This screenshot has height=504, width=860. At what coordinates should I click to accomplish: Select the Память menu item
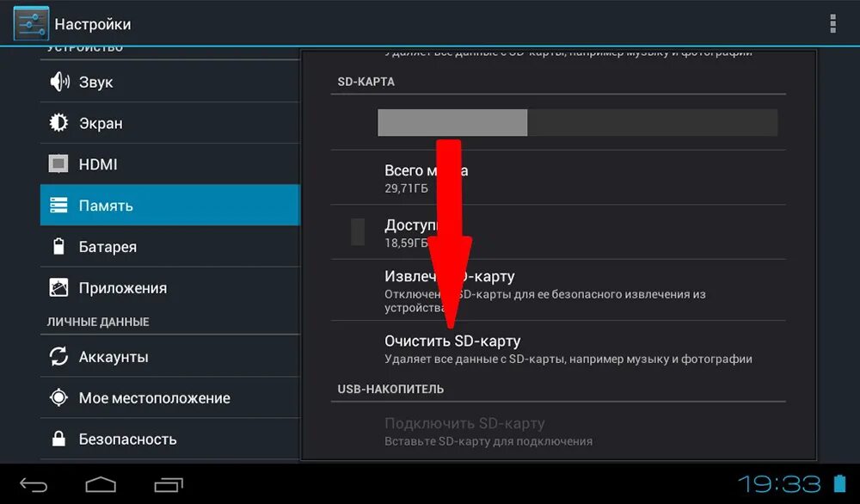[170, 205]
